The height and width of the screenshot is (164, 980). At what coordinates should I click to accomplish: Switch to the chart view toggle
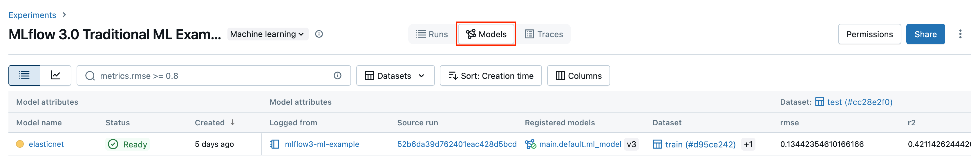tap(55, 75)
